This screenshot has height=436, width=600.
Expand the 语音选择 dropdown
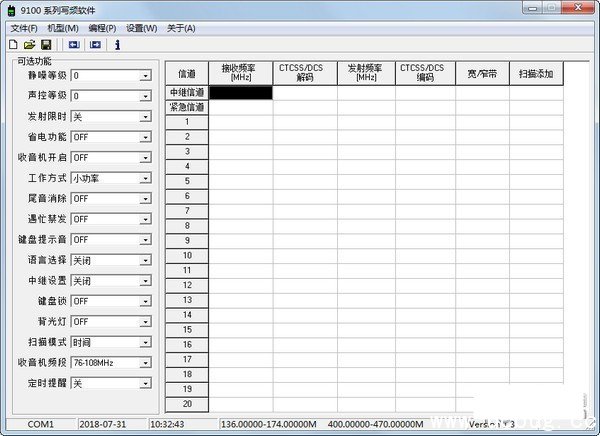click(x=145, y=260)
